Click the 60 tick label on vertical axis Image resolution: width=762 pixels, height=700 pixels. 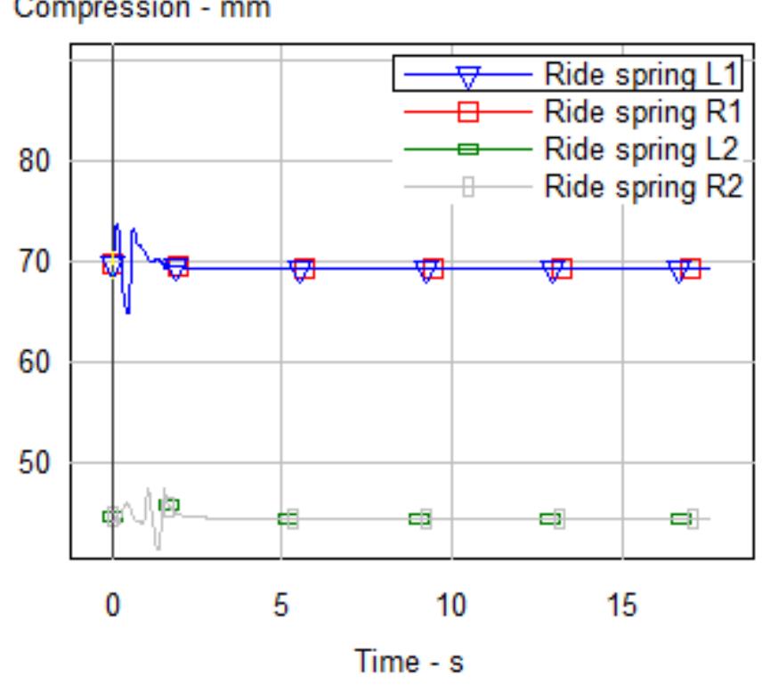39,362
